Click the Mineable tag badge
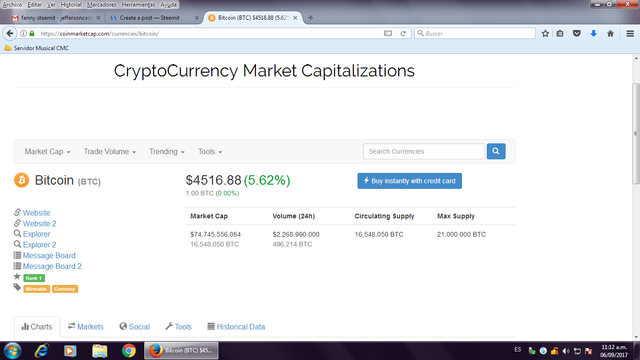 (x=36, y=289)
